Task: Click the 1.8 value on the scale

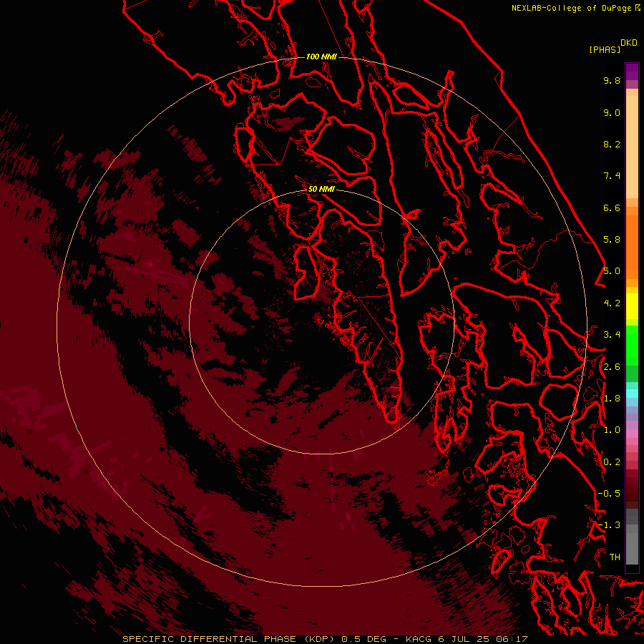Action: [612, 399]
